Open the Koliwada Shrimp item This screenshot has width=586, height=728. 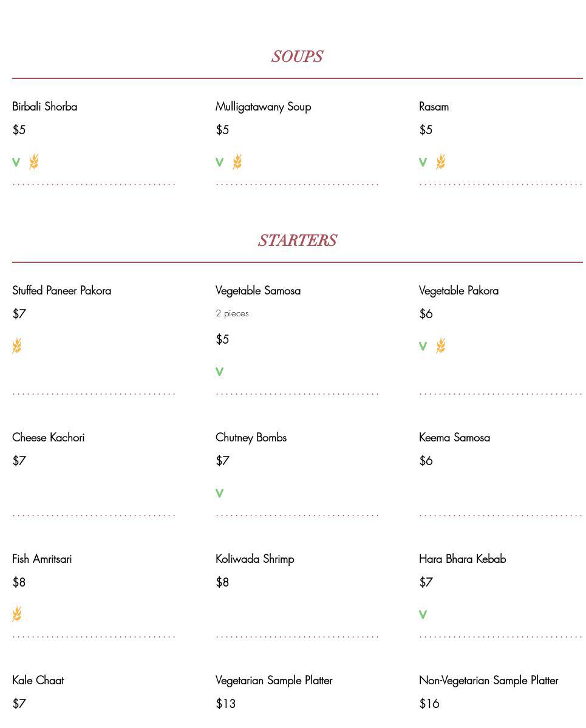[x=255, y=559]
